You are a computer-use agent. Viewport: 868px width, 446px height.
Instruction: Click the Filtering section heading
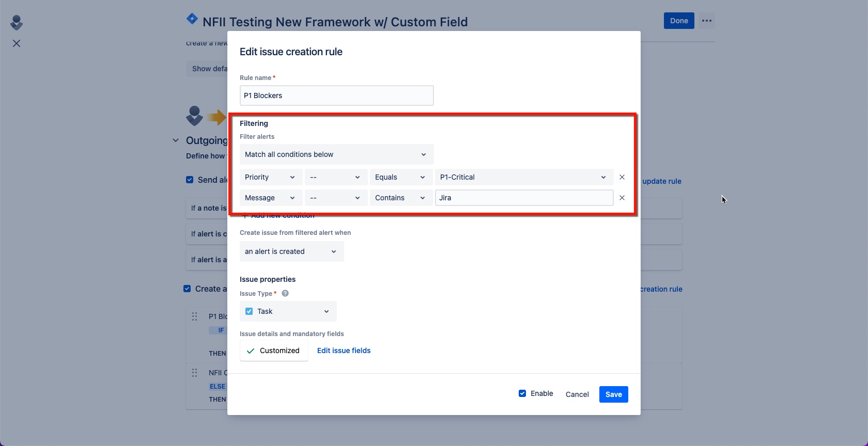click(x=254, y=123)
